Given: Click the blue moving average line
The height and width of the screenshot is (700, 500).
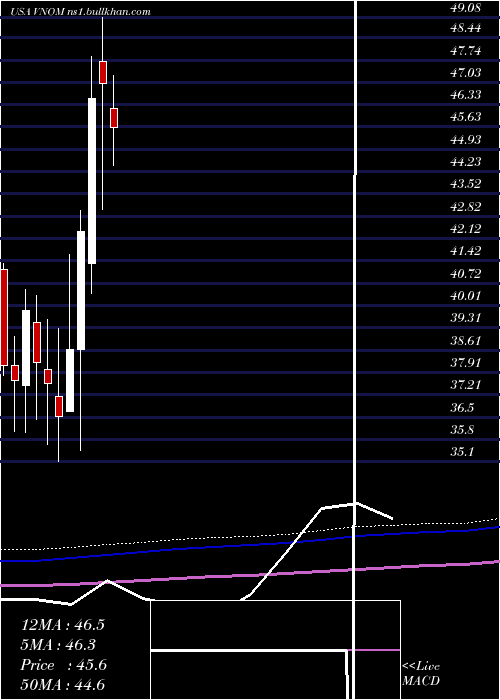Looking at the screenshot, I should (x=250, y=543).
